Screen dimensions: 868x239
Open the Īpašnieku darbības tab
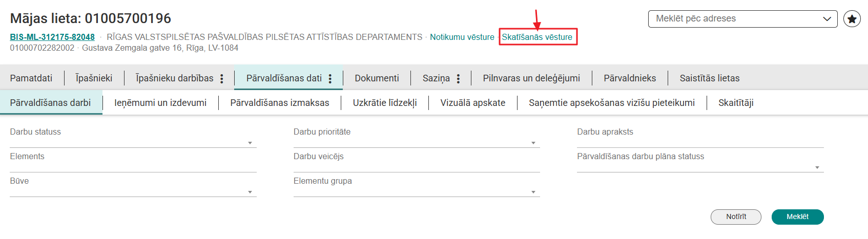174,78
